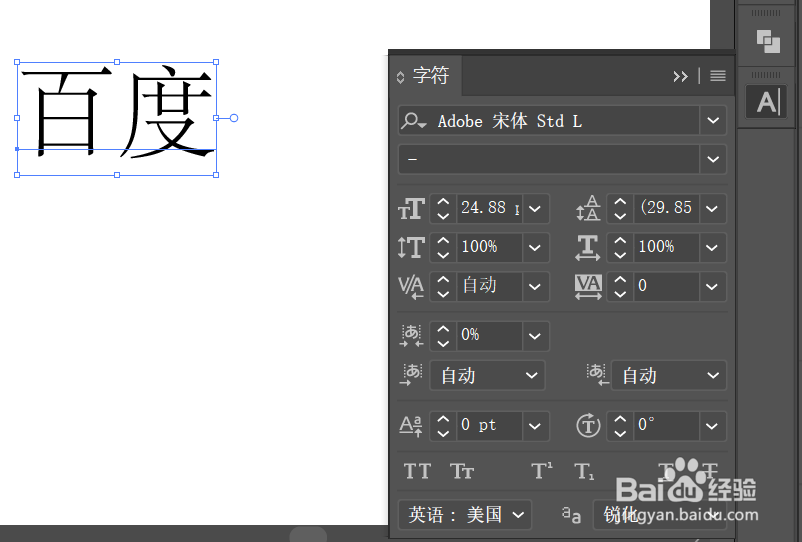The height and width of the screenshot is (542, 802).
Task: Open the right aki 自动 dropdown
Action: pyautogui.click(x=669, y=375)
